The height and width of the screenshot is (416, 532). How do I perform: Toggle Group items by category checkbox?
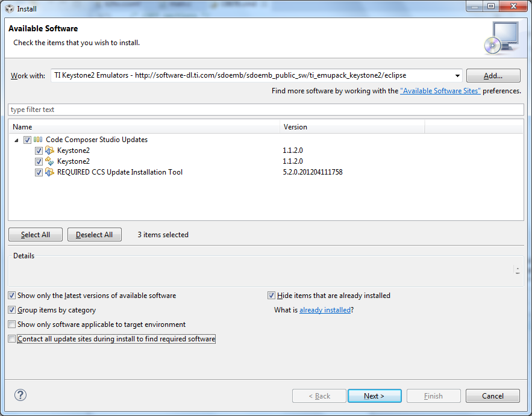[x=12, y=310]
